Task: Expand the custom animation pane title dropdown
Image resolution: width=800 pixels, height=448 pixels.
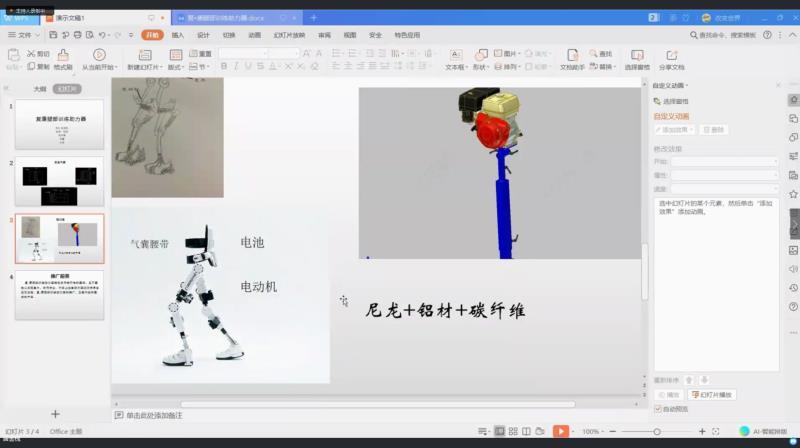Action: [687, 86]
